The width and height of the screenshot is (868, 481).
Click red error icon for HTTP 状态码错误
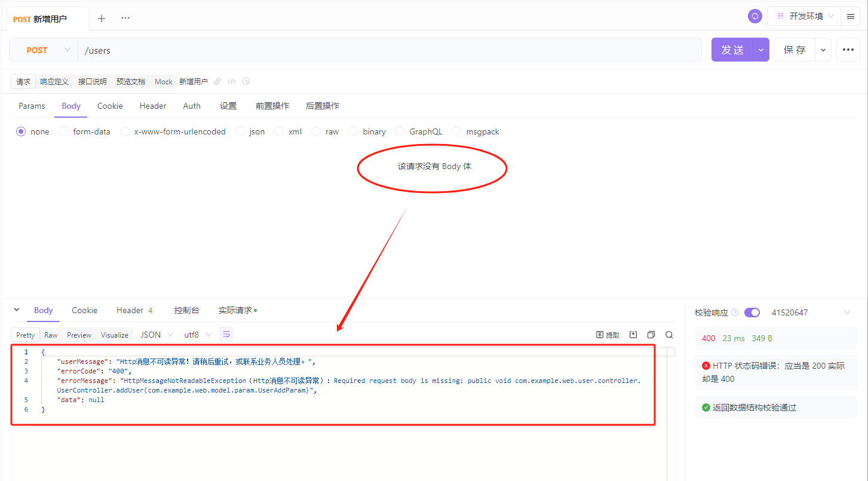click(706, 366)
